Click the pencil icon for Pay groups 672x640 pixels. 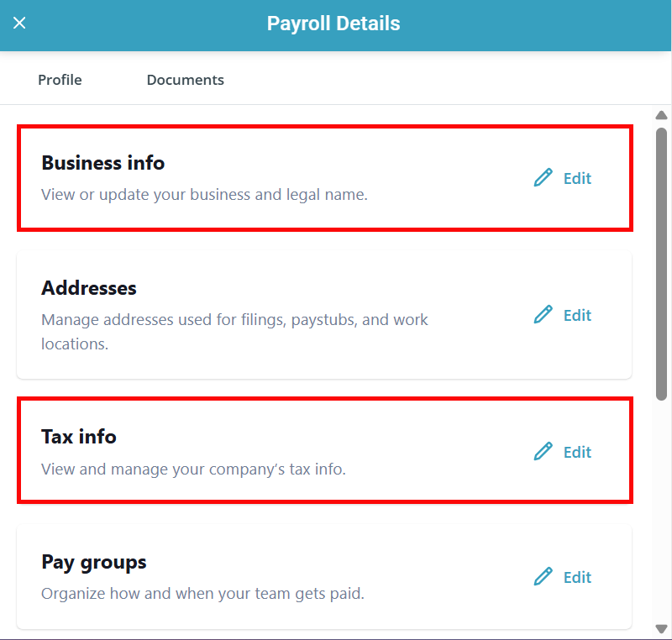(x=543, y=576)
